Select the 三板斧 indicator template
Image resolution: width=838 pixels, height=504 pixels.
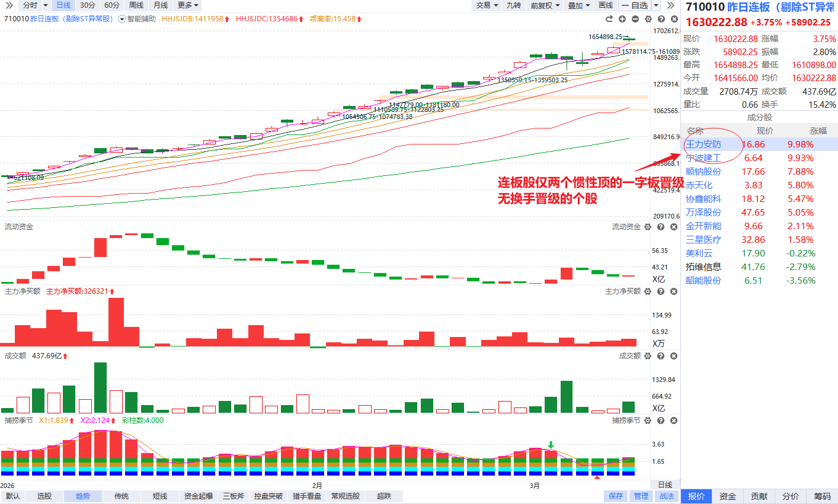(x=234, y=496)
